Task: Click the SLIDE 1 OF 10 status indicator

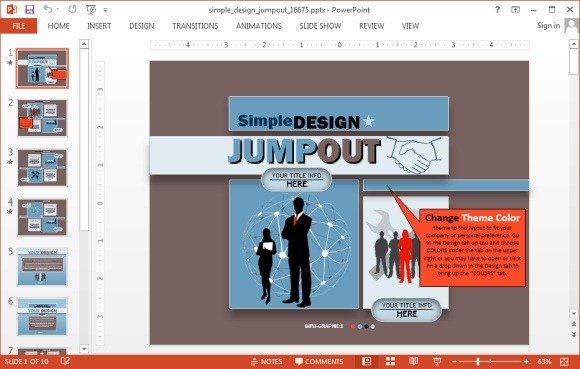Action: pos(26,361)
